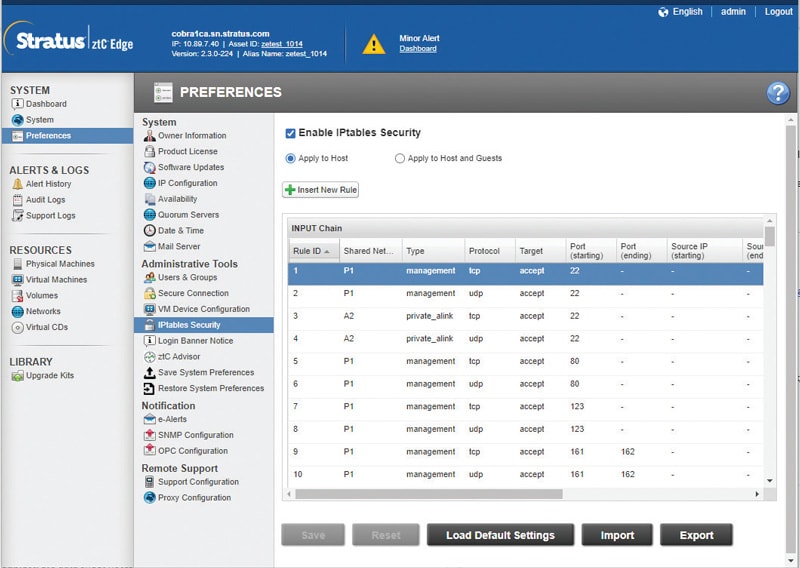Click the Logout link
Viewport: 800px width, 568px height.
pos(778,12)
